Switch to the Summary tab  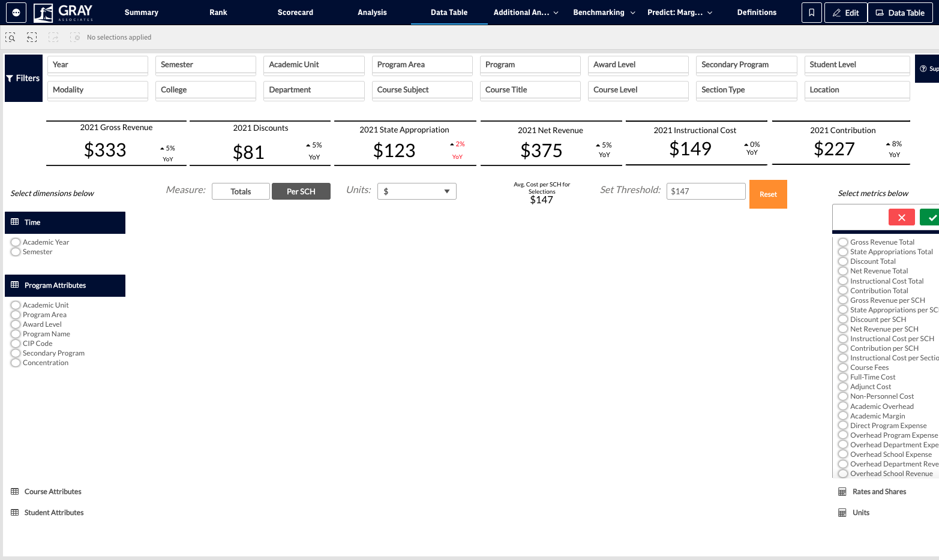click(142, 13)
